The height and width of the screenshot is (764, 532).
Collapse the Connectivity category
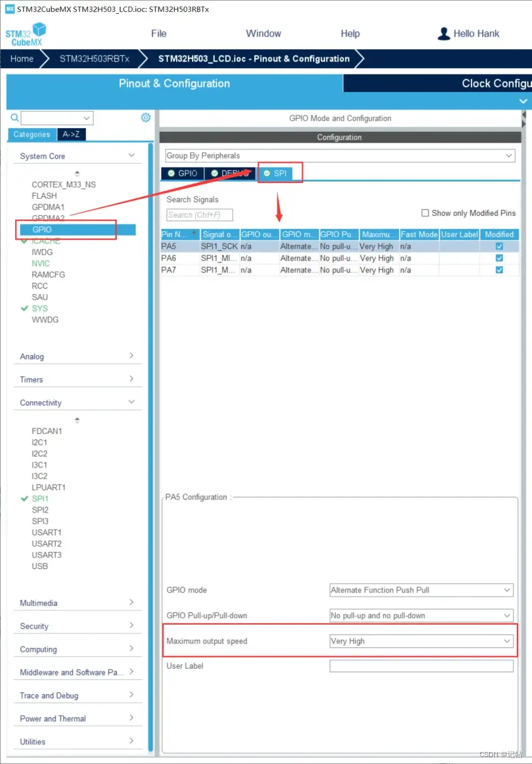(131, 402)
